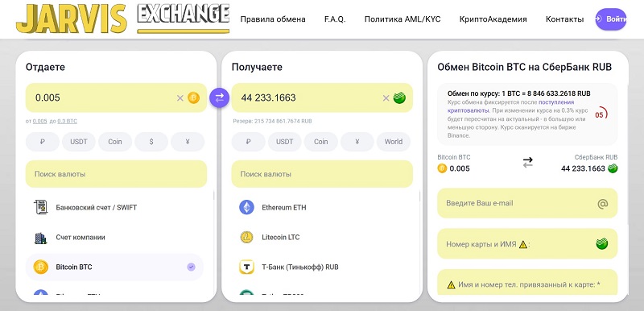Click the Sberbank icon beside summary 44 233.1663
Image resolution: width=644 pixels, height=311 pixels.
point(613,168)
